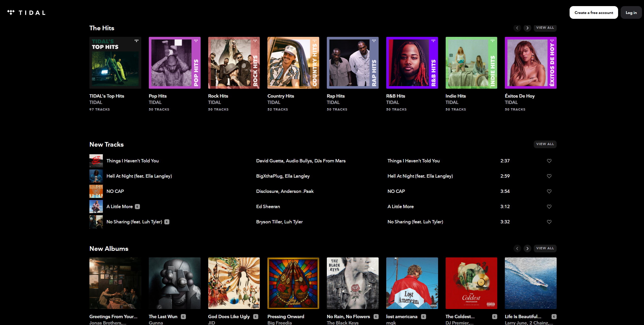Open artist Disclosure, Anderson .Paak
The width and height of the screenshot is (644, 325).
coord(285,191)
